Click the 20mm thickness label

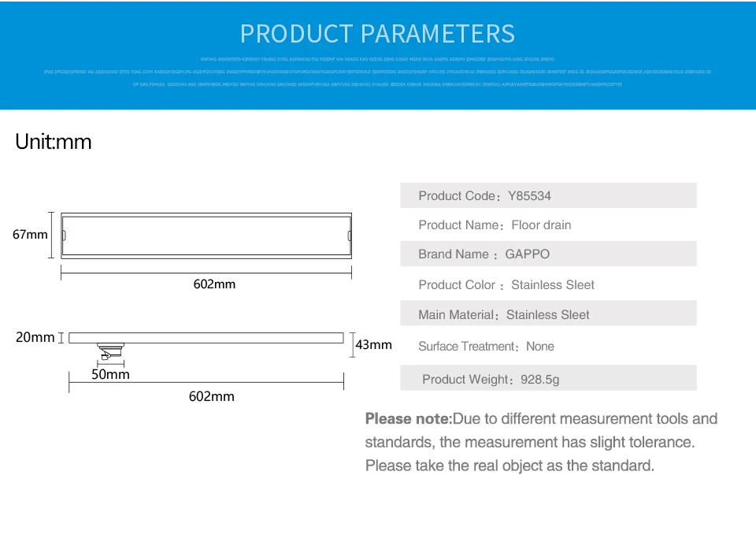tap(35, 337)
